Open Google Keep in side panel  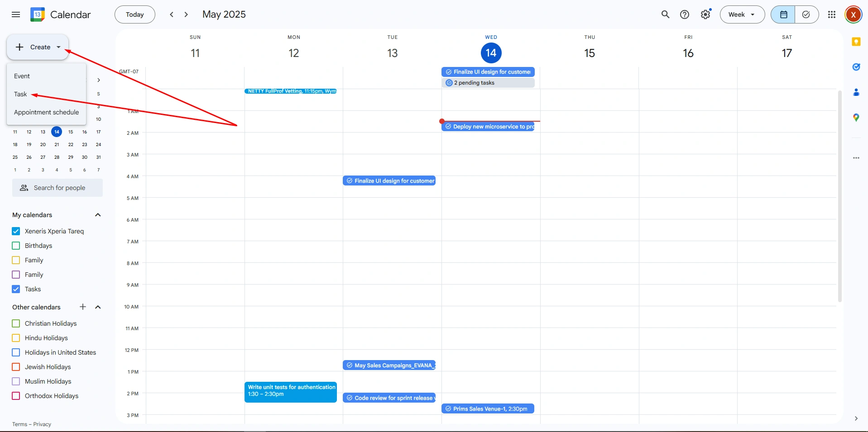pyautogui.click(x=856, y=42)
